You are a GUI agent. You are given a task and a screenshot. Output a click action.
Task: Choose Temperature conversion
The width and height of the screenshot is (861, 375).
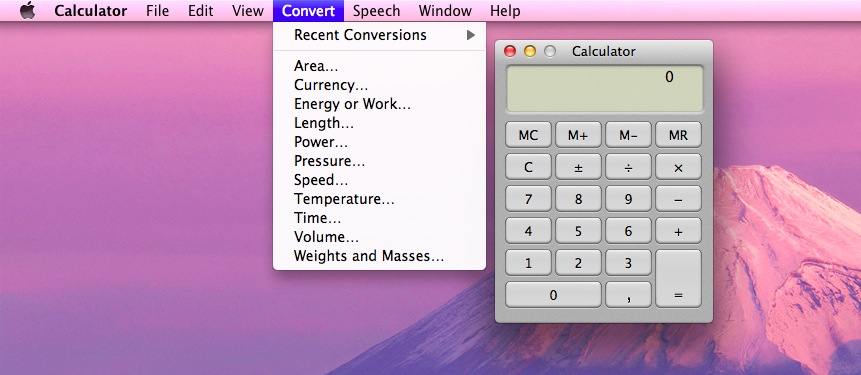point(379,199)
